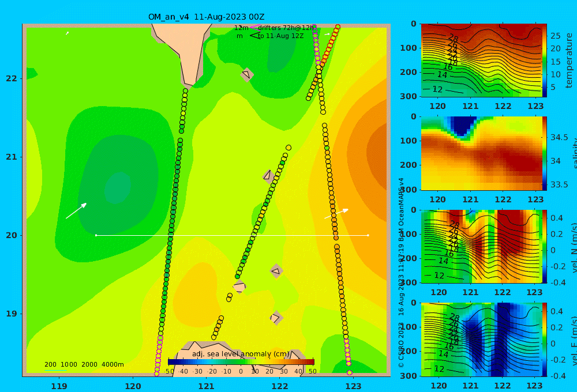Click the temperature color bar
This screenshot has width=577, height=392.
[x=545, y=61]
